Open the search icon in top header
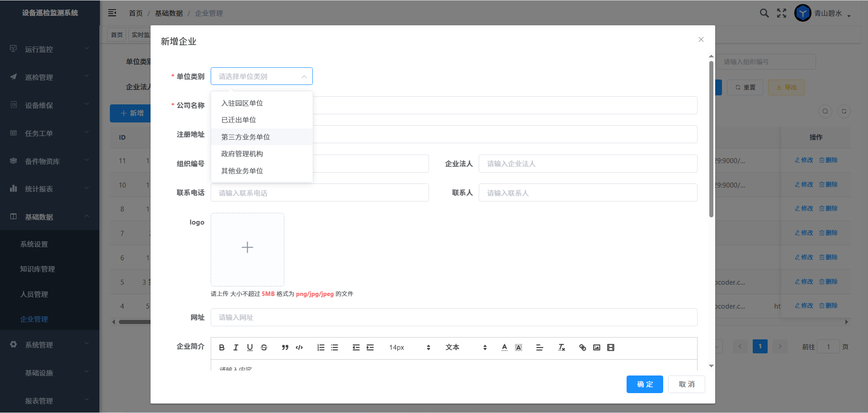 click(x=764, y=13)
